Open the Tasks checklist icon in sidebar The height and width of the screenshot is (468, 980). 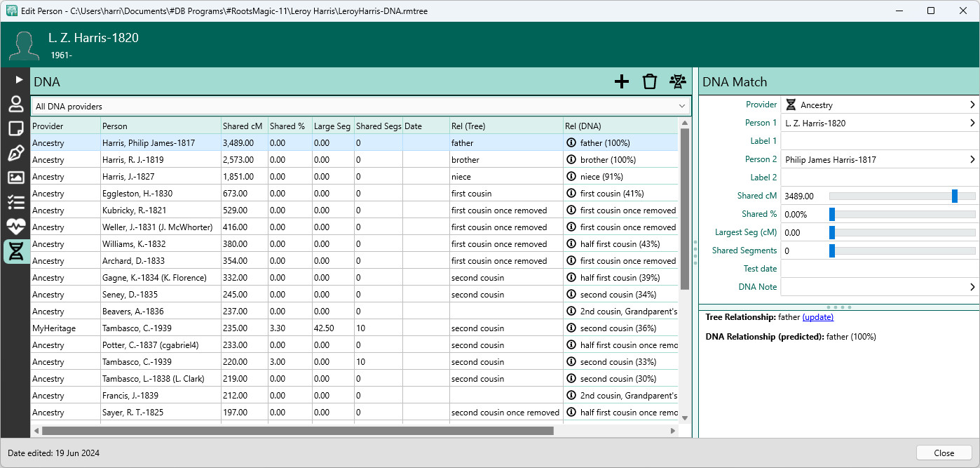point(15,202)
